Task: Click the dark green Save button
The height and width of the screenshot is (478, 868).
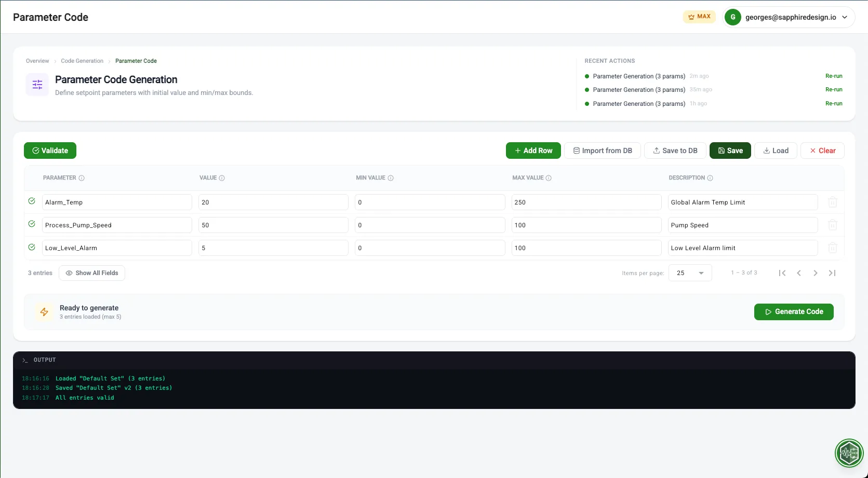Action: pos(730,151)
